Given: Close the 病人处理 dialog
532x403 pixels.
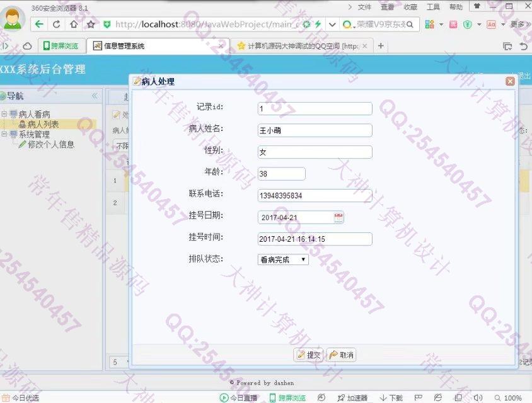Looking at the screenshot, I should (x=510, y=81).
